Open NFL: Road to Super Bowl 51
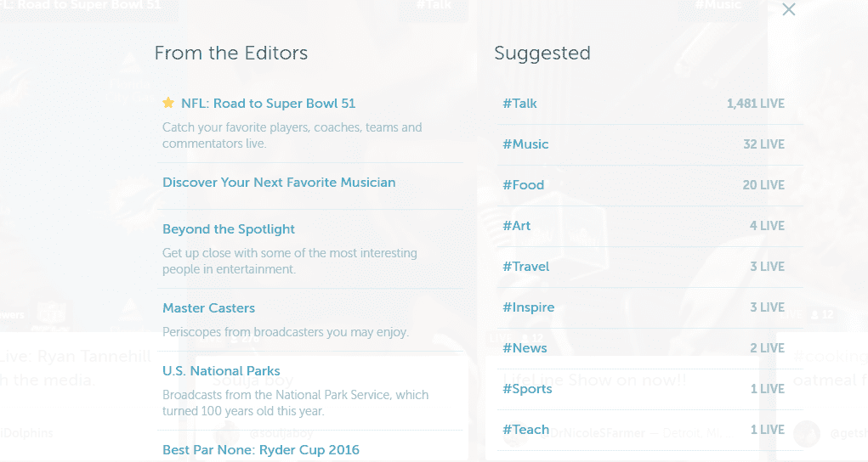Image resolution: width=868 pixels, height=462 pixels. pos(269,104)
